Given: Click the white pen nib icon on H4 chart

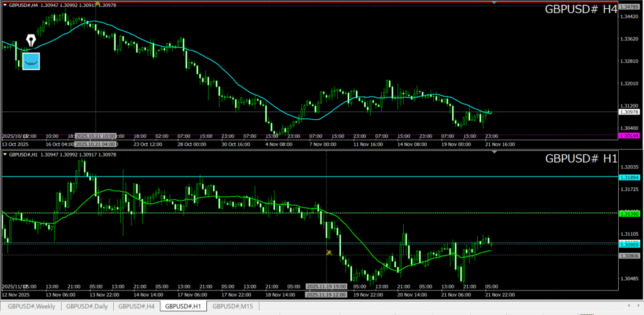Looking at the screenshot, I should [x=30, y=40].
